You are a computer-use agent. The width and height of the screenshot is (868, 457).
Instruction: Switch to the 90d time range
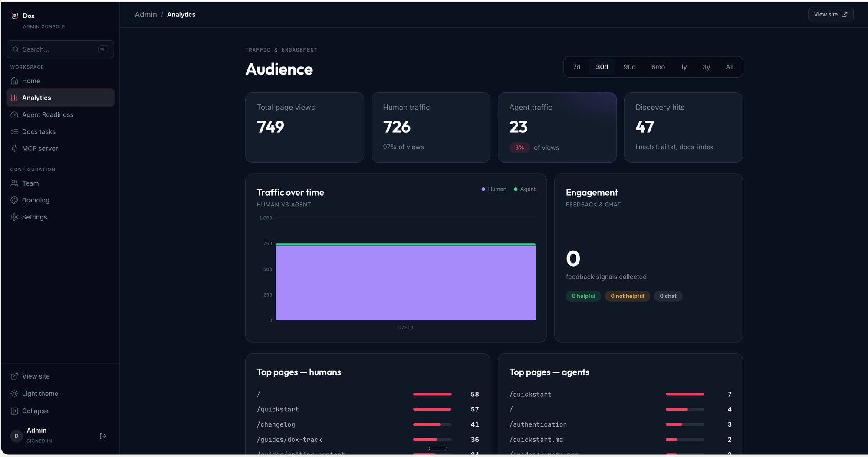tap(629, 67)
